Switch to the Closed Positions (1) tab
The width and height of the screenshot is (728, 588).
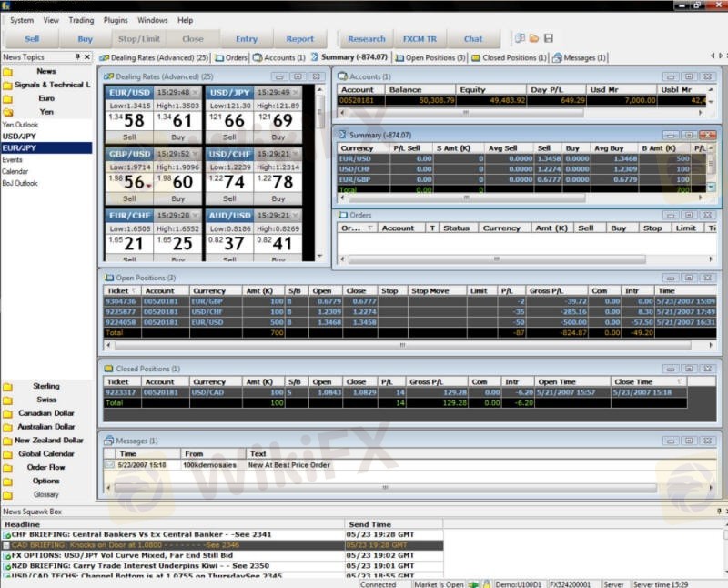tap(510, 57)
